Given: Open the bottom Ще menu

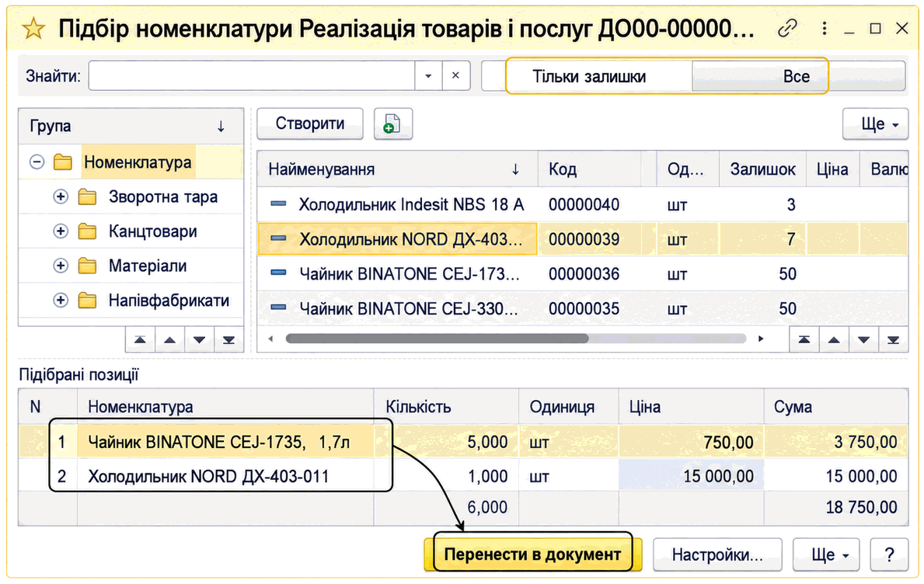Looking at the screenshot, I should (826, 554).
